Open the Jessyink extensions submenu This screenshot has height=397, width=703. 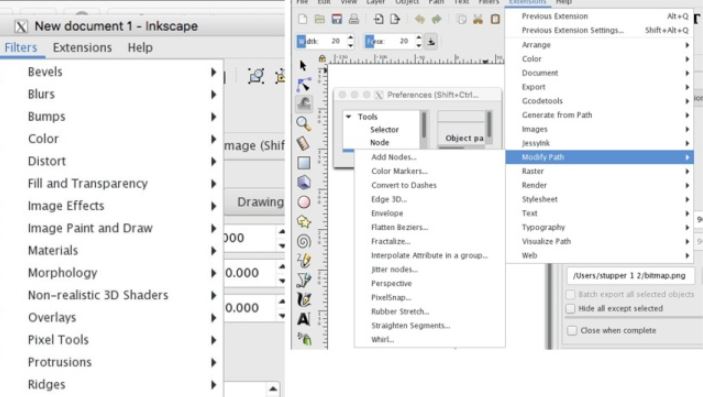pos(599,143)
